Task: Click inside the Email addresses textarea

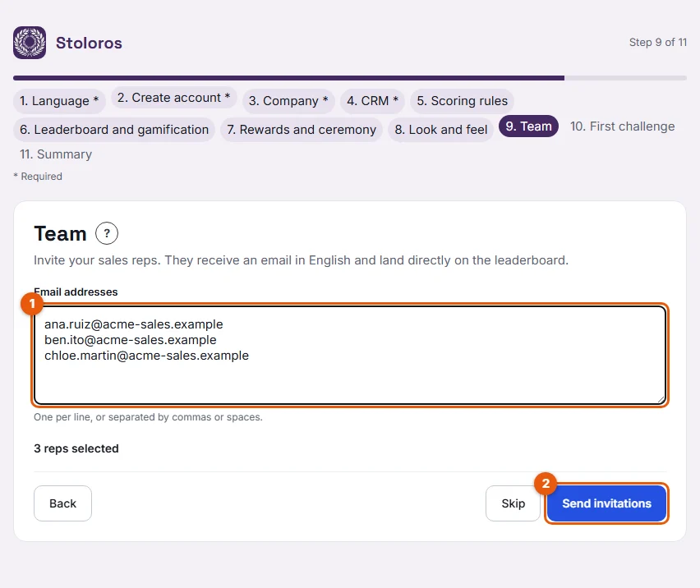Action: pyautogui.click(x=350, y=355)
